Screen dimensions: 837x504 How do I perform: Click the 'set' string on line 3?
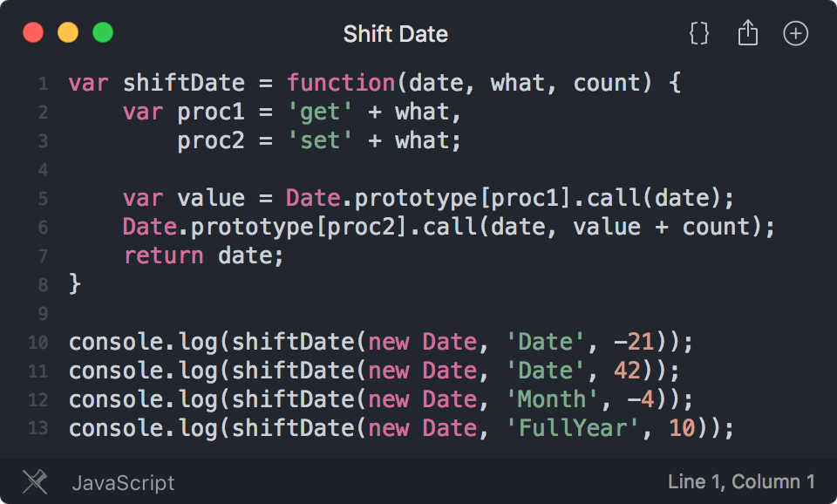[320, 141]
